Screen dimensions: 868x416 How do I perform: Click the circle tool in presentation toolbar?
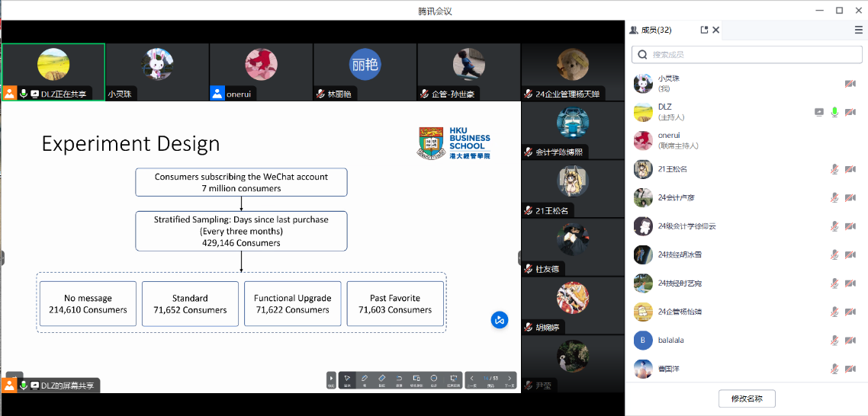click(434, 379)
